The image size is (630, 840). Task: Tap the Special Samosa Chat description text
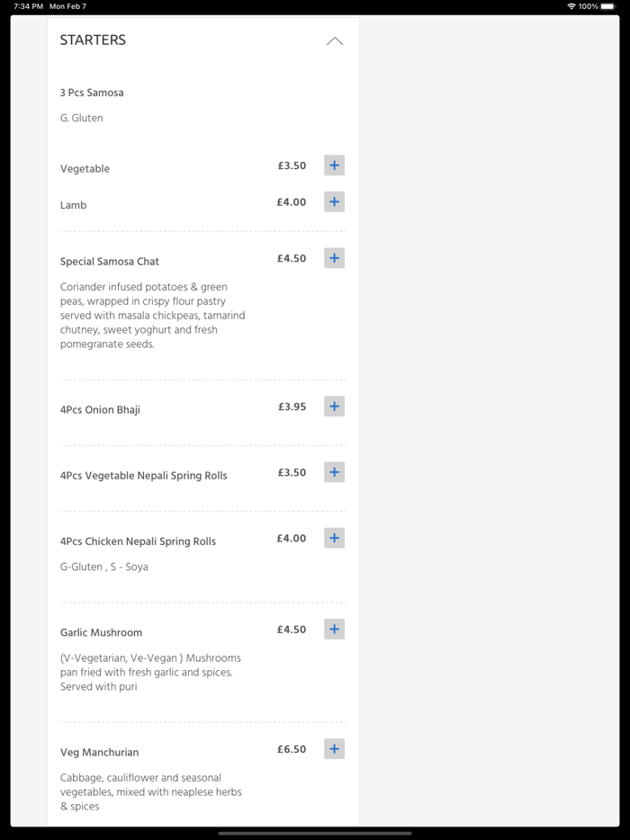pos(152,316)
